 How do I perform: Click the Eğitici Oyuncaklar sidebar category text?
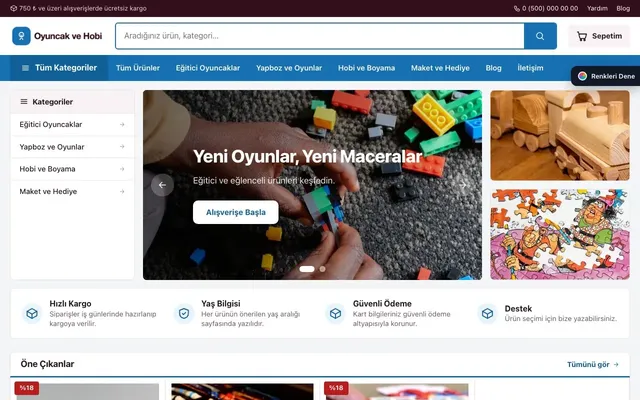[x=51, y=124]
